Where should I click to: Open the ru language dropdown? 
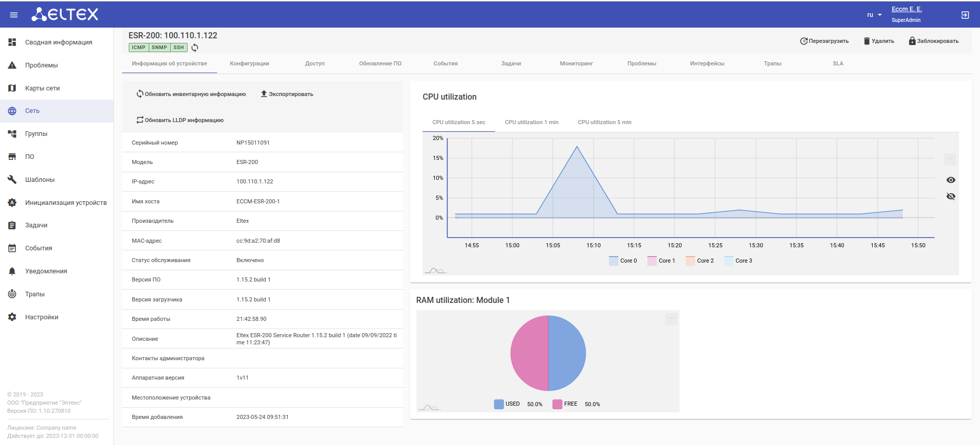[874, 15]
